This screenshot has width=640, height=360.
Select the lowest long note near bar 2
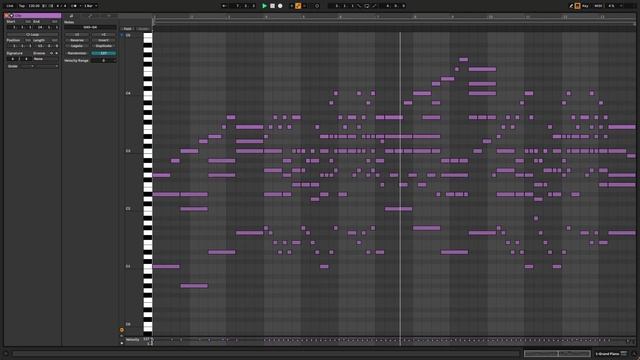[x=194, y=286]
